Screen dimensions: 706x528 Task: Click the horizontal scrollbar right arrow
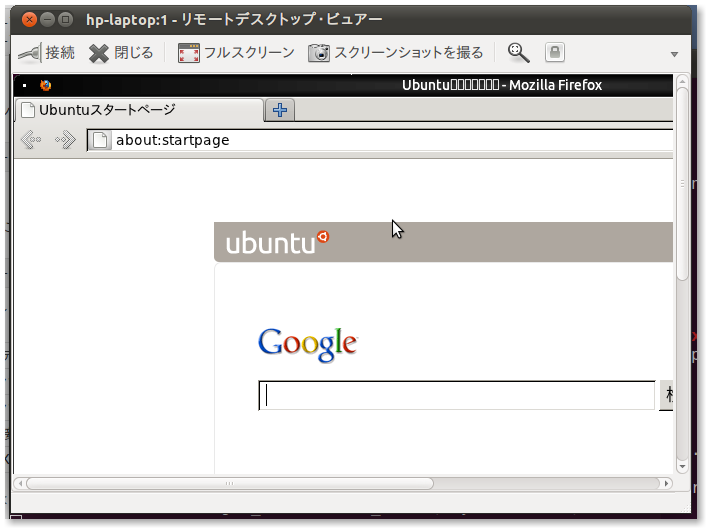point(667,483)
